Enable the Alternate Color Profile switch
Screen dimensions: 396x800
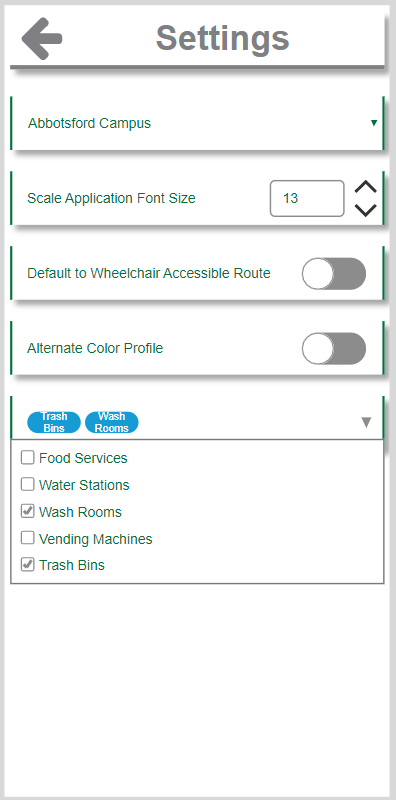click(x=334, y=348)
